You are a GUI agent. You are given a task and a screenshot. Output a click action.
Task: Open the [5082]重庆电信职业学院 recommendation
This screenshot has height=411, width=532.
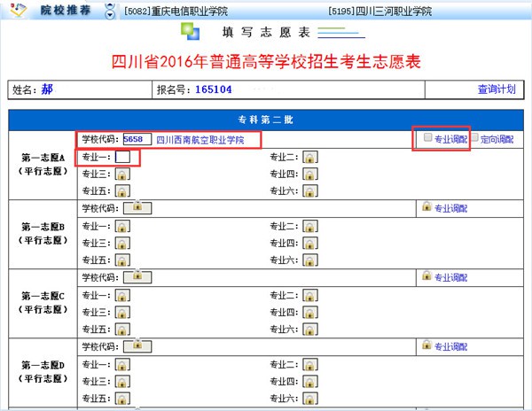tap(176, 12)
